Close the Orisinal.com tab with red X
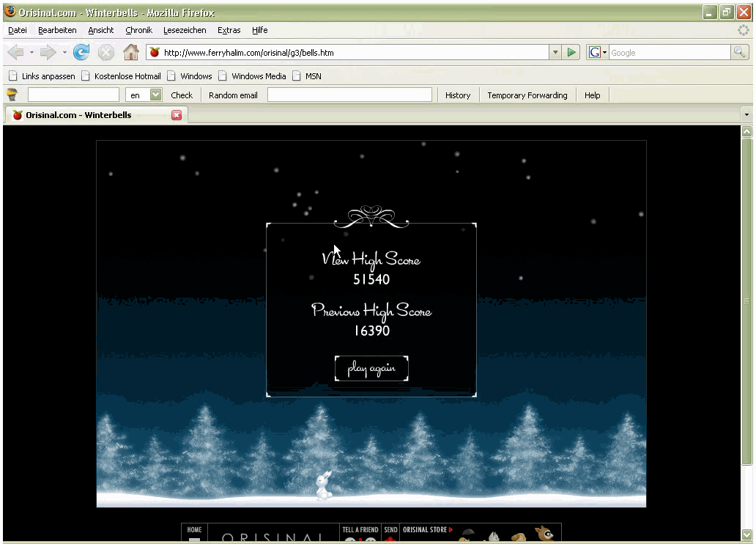This screenshot has width=756, height=544. (177, 115)
